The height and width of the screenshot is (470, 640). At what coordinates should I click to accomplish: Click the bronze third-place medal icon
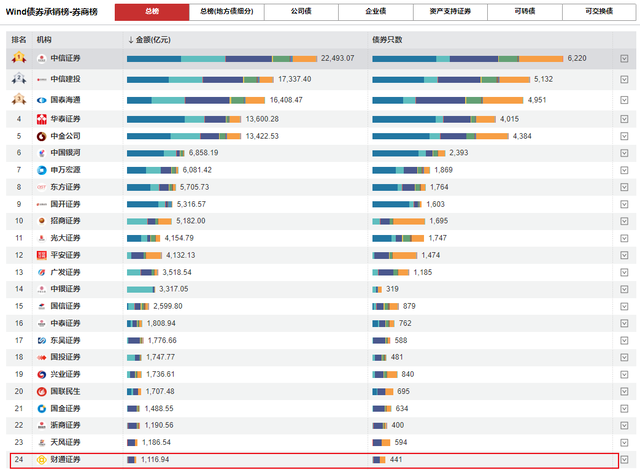18,99
